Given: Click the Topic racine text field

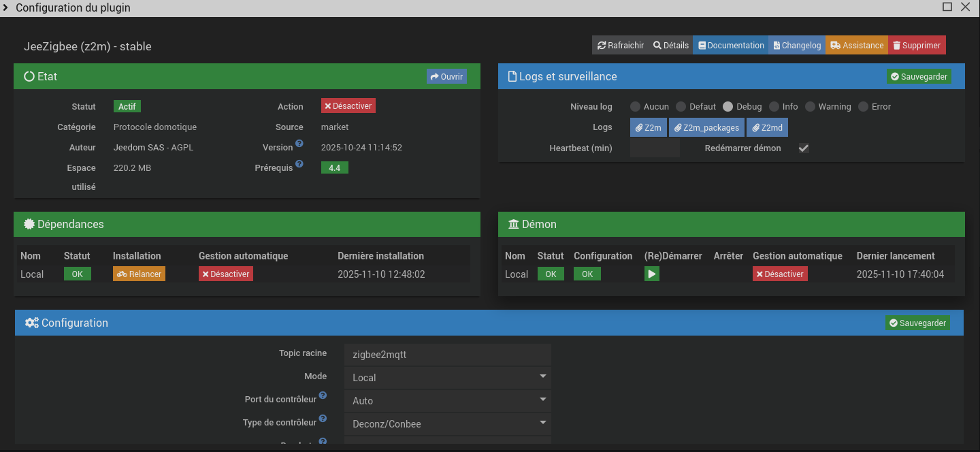Looking at the screenshot, I should [x=447, y=355].
